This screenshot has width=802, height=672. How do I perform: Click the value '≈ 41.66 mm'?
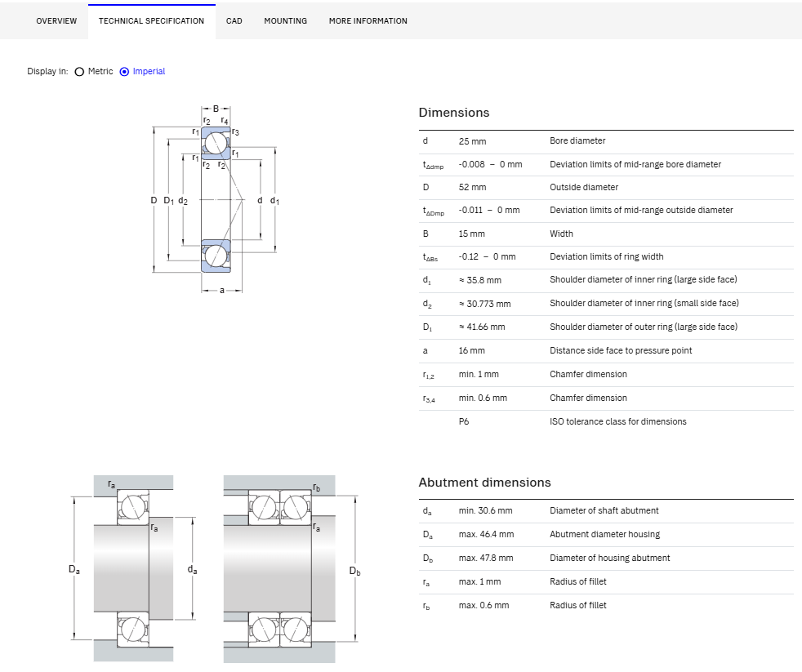[482, 327]
